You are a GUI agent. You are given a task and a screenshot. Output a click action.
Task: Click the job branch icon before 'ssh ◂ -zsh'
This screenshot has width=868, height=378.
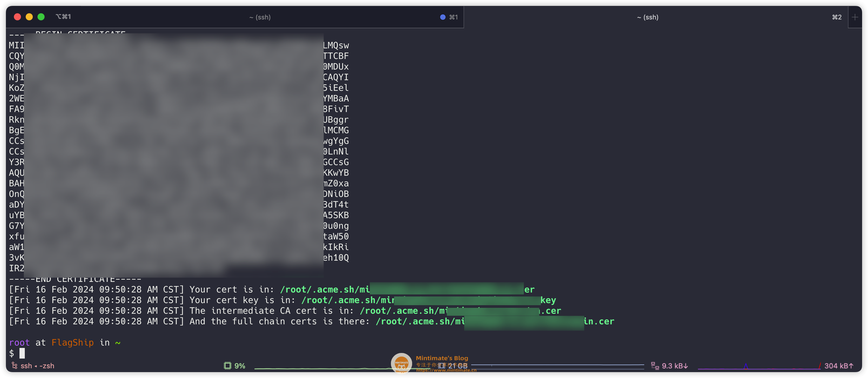[14, 366]
